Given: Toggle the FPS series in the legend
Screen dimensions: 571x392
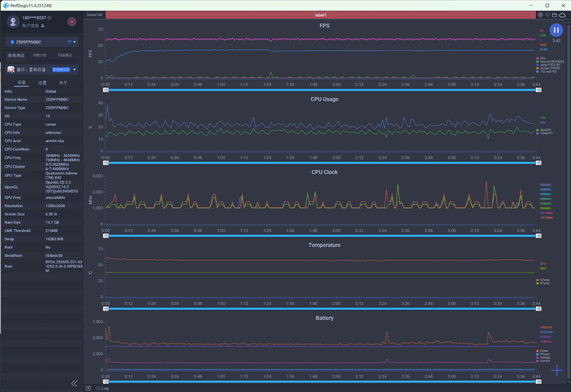Looking at the screenshot, I should 542,59.
